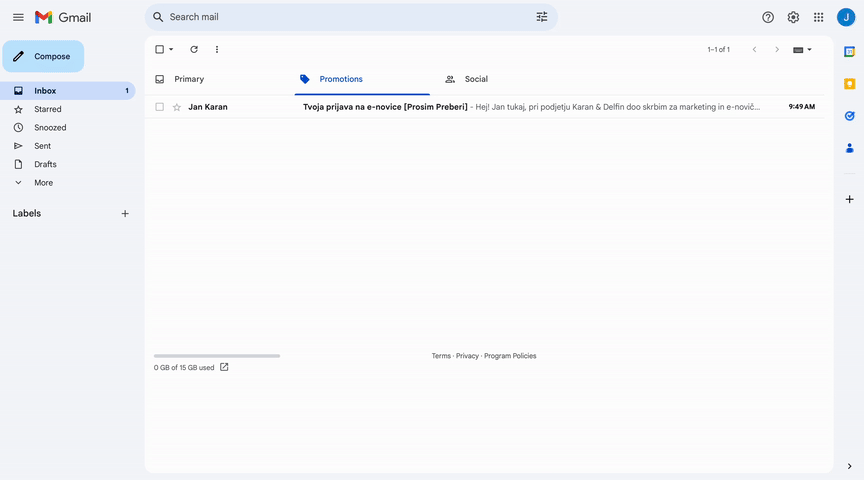
Task: Click the search magnifier icon
Action: (x=158, y=17)
